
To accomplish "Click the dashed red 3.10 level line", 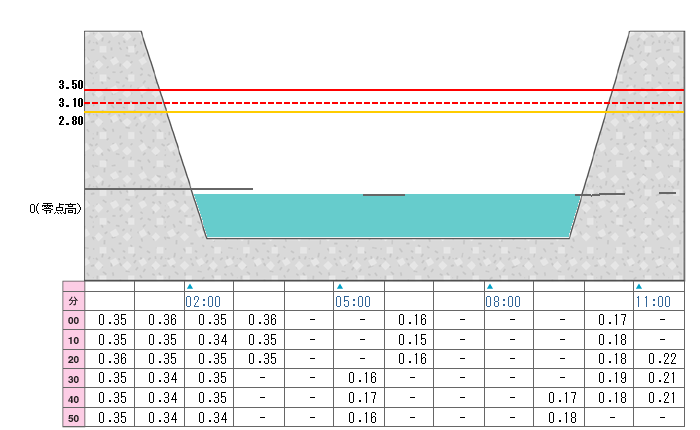I will pyautogui.click(x=400, y=103).
